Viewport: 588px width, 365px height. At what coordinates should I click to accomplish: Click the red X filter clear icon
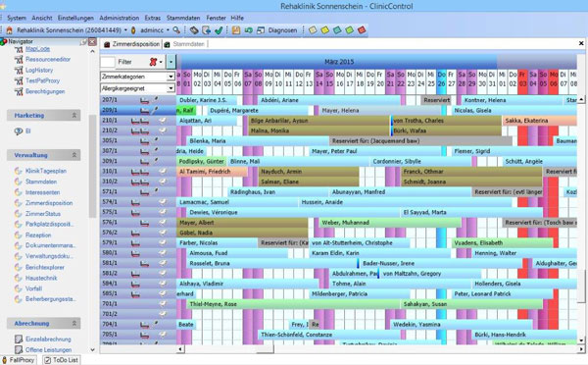[x=153, y=62]
